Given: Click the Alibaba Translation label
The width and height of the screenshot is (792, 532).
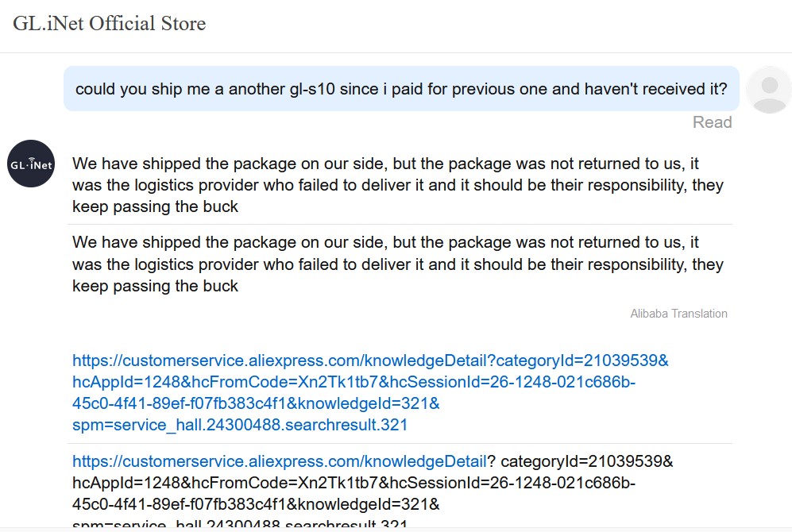Looking at the screenshot, I should pyautogui.click(x=679, y=314).
